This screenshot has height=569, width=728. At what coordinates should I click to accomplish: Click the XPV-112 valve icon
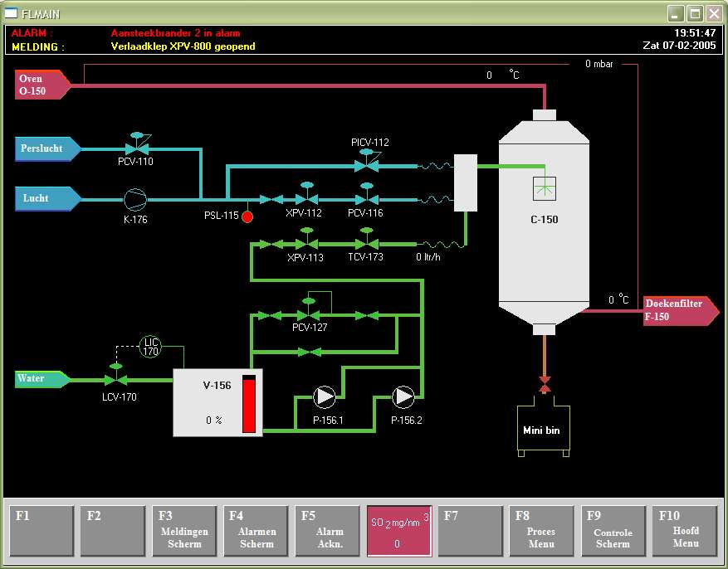306,198
